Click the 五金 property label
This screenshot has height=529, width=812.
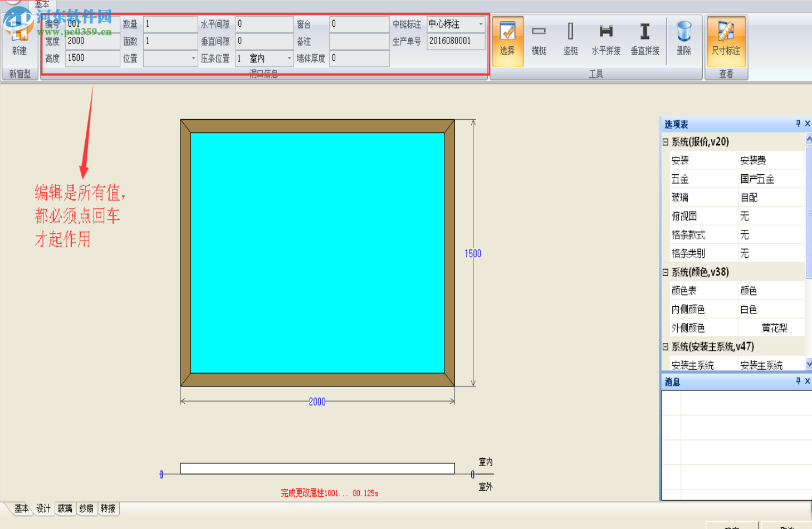[680, 179]
